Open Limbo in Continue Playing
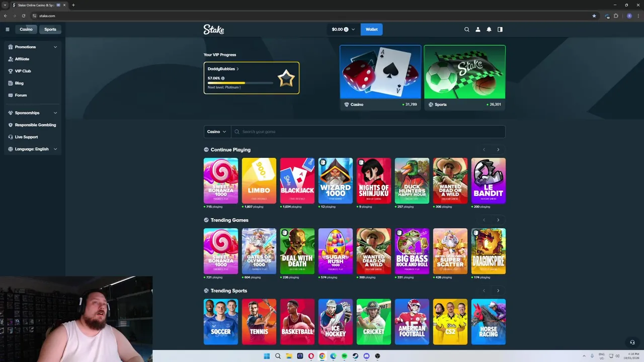644x362 pixels. coord(259,180)
